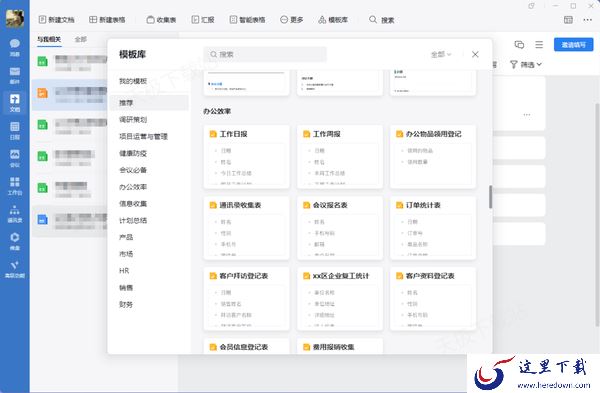Click the template library vertical scrollbar

pos(490,197)
